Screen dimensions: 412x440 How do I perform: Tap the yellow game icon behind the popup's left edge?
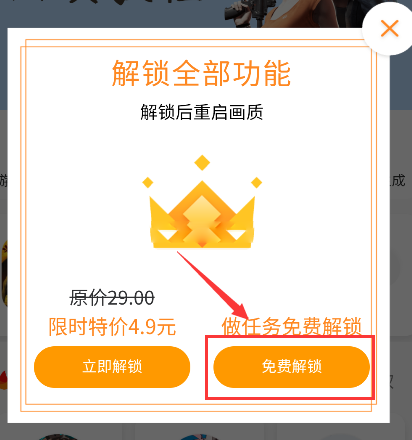(x=4, y=273)
